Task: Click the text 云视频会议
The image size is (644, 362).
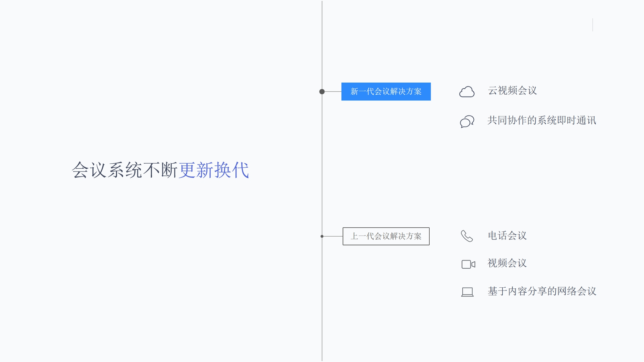Action: pos(512,91)
